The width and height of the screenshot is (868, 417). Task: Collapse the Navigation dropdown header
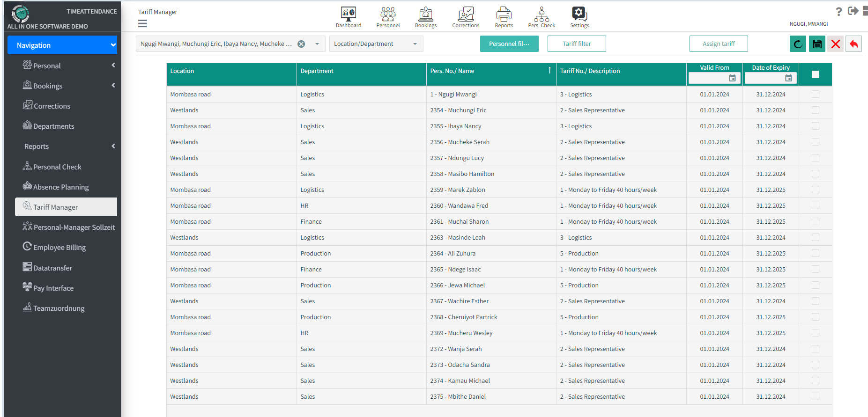pyautogui.click(x=62, y=45)
